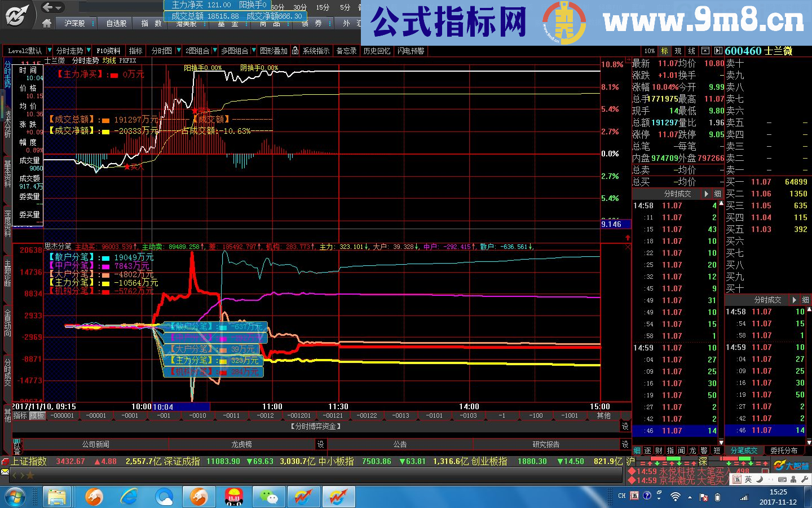Viewport: 812px width, 508px height.
Task: Open dropdown arrow next to 分时走势
Action: (x=88, y=51)
